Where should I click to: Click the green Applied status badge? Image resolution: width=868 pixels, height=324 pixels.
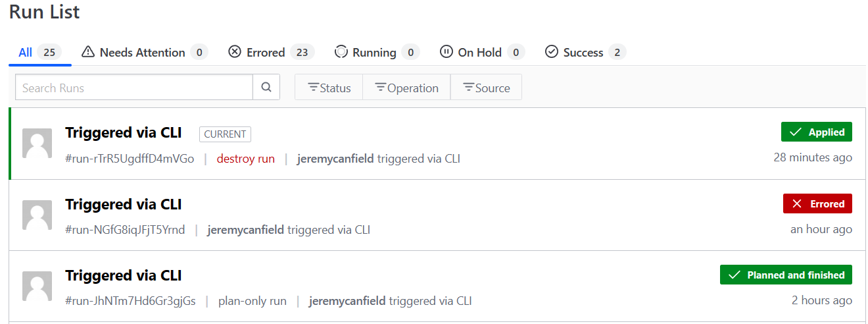pos(817,132)
